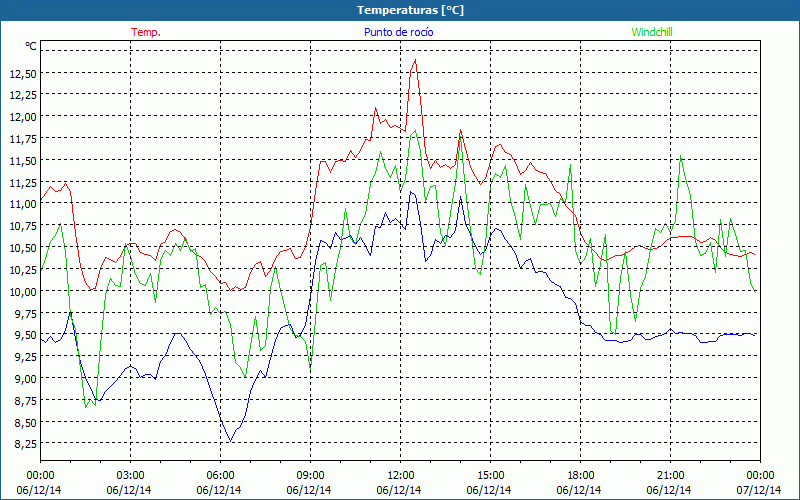Click the "00:00" label above 07/12/14
The image size is (800, 500).
760,476
